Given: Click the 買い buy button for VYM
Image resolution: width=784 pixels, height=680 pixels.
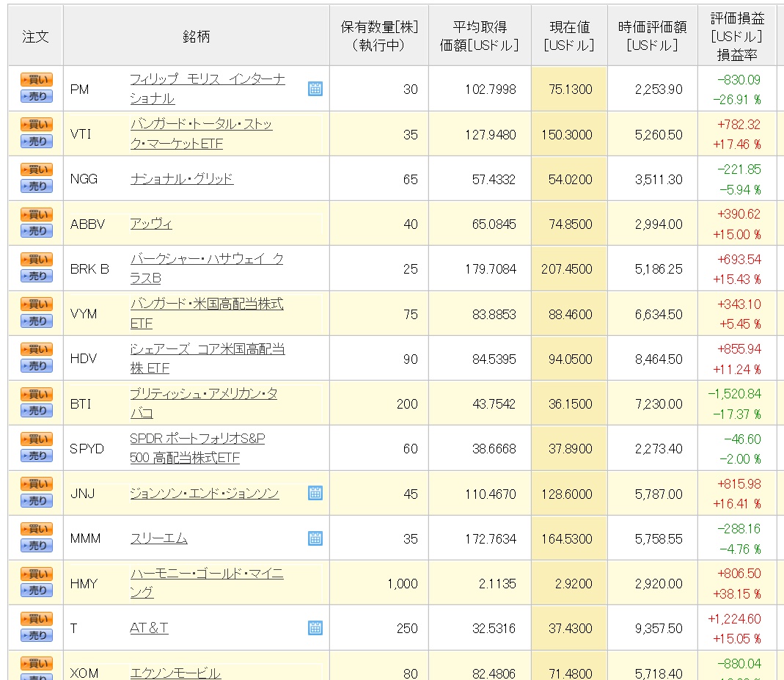Looking at the screenshot, I should (x=36, y=304).
